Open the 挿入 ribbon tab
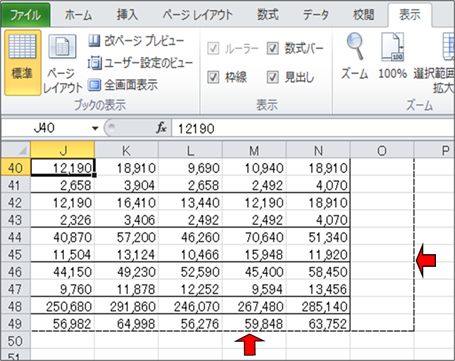This screenshot has width=455, height=361. (x=127, y=15)
